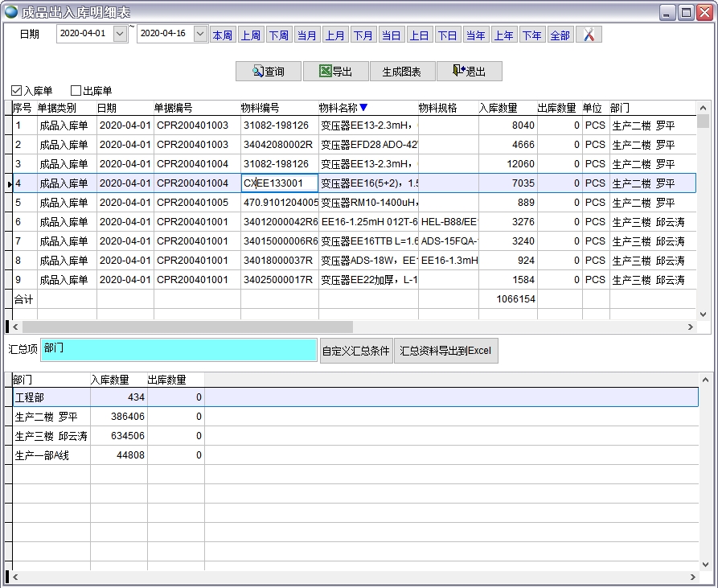718x588 pixels.
Task: Click the 生成图表 button
Action: [401, 72]
